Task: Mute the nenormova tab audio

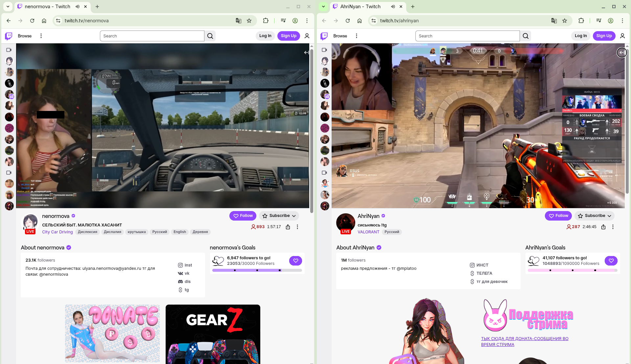Action: [x=78, y=7]
